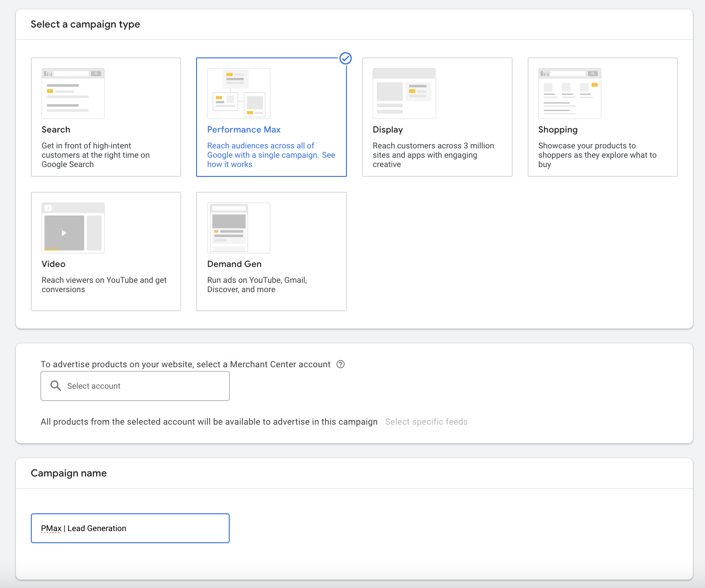Click the Display campaign illustration icon
This screenshot has height=588, width=705.
(404, 93)
